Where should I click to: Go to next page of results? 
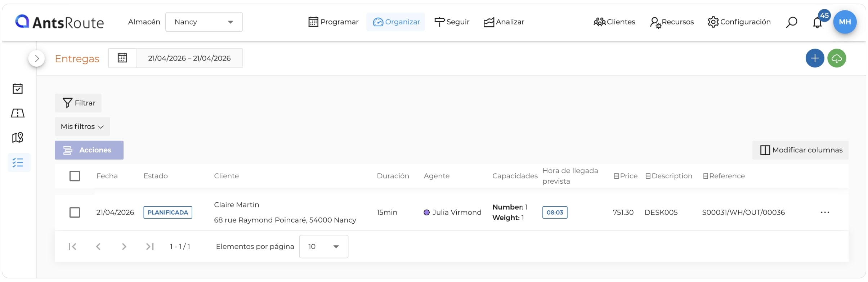point(124,246)
